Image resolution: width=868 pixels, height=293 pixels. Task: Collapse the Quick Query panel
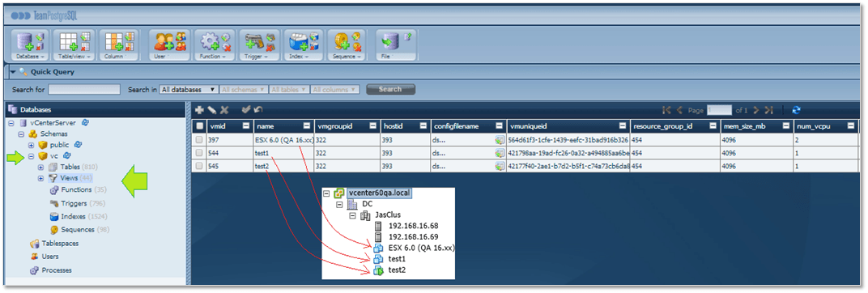[x=14, y=71]
